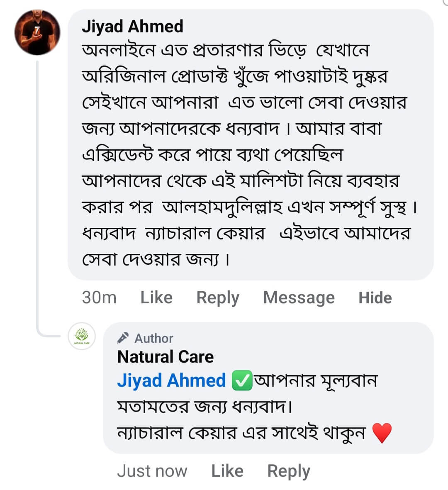Screen dimensions: 448x490
Task: Click the Author label text
Action: (153, 338)
